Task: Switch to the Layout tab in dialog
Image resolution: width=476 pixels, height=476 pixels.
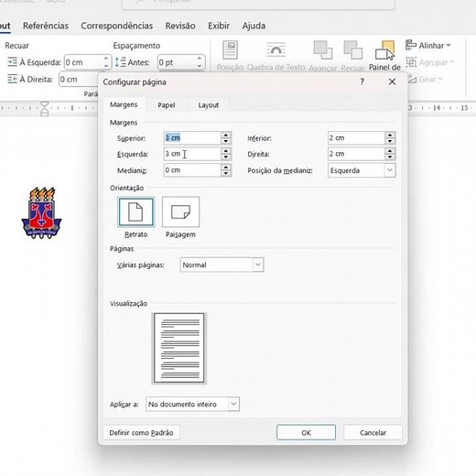Action: pos(209,105)
